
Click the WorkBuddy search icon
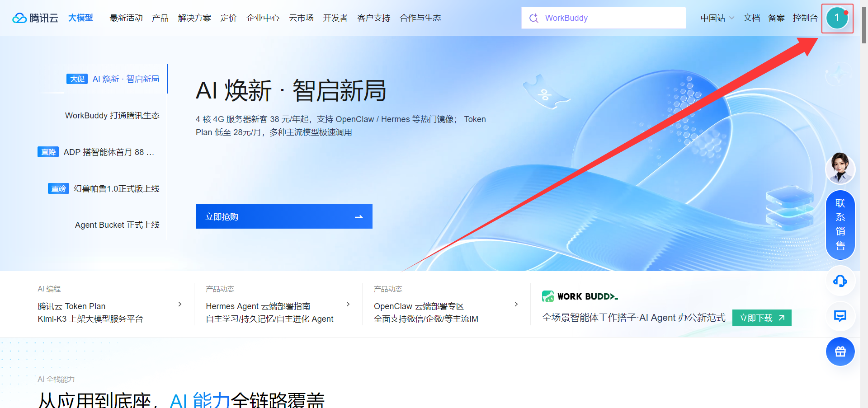click(x=534, y=18)
